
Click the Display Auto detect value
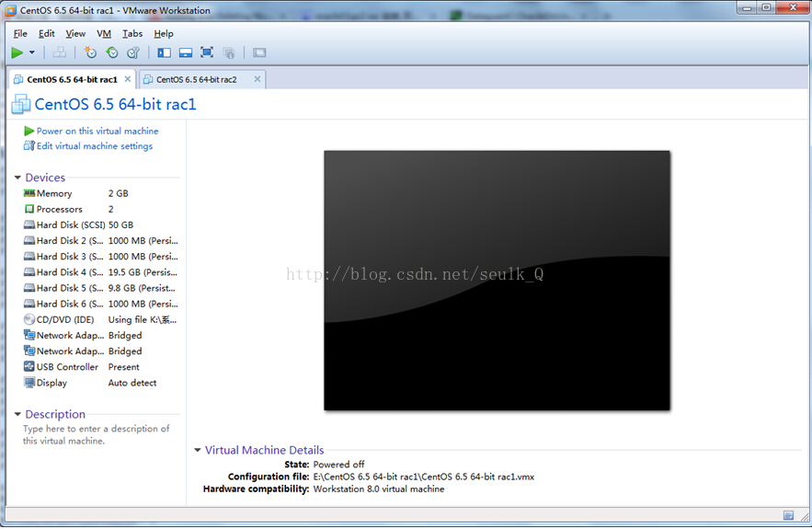pyautogui.click(x=132, y=383)
